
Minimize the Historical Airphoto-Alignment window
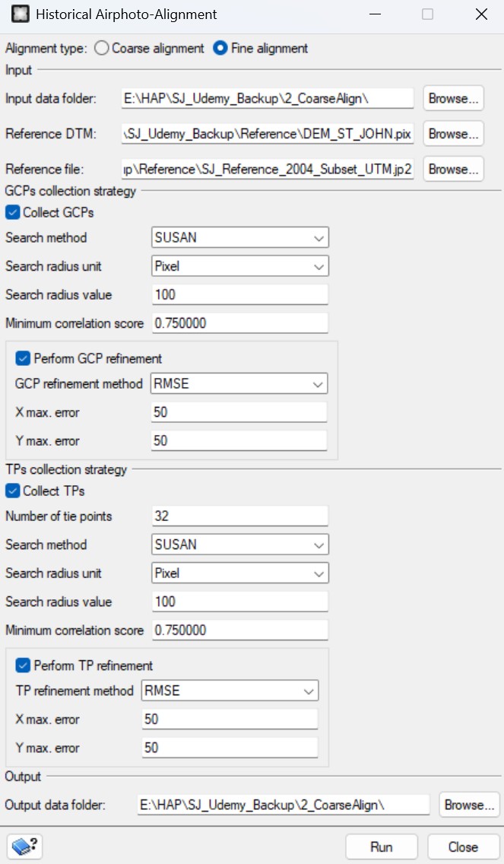click(x=375, y=14)
